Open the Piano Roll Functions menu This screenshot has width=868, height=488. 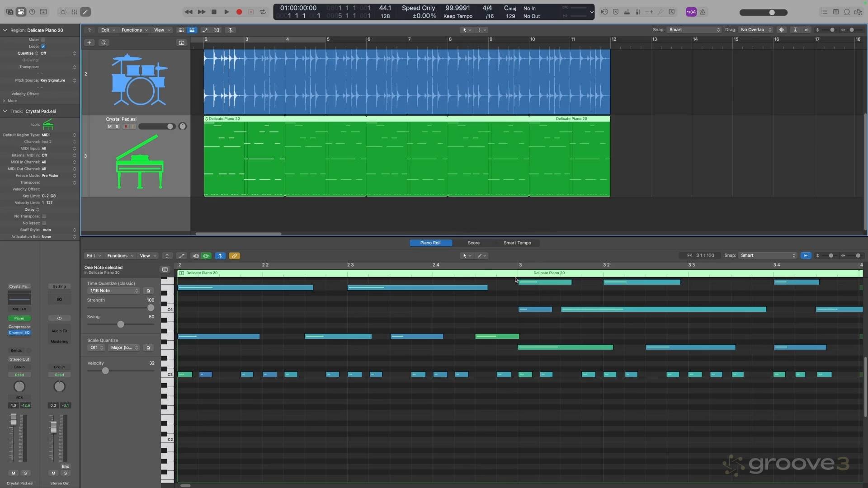pos(120,256)
